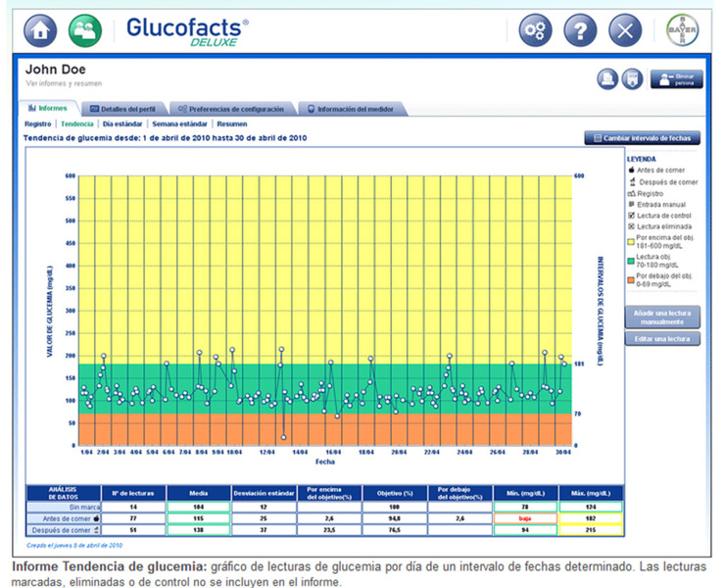Click the 12/04 date label on axis
This screenshot has height=588, width=725.
(x=266, y=452)
